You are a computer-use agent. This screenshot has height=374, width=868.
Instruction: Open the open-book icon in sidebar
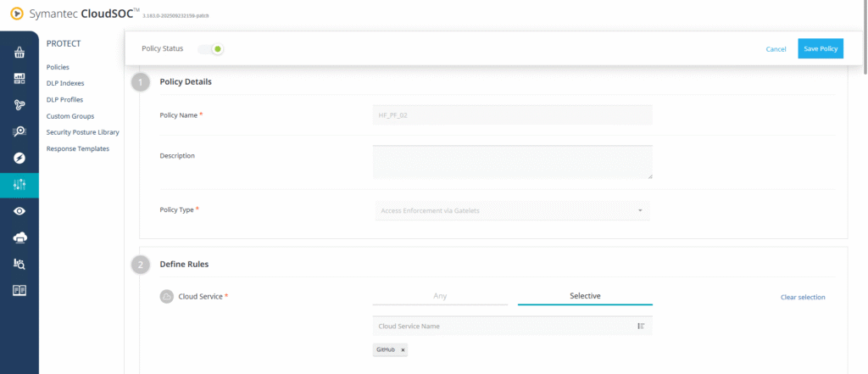19,290
